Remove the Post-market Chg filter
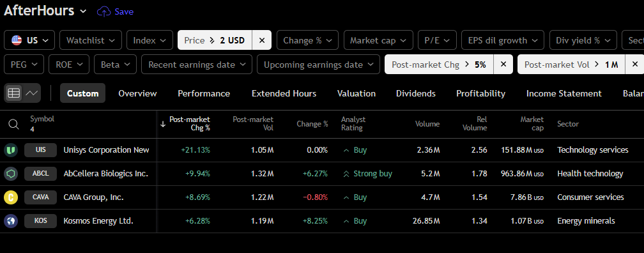Viewport: 644px width, 253px height. coord(503,65)
